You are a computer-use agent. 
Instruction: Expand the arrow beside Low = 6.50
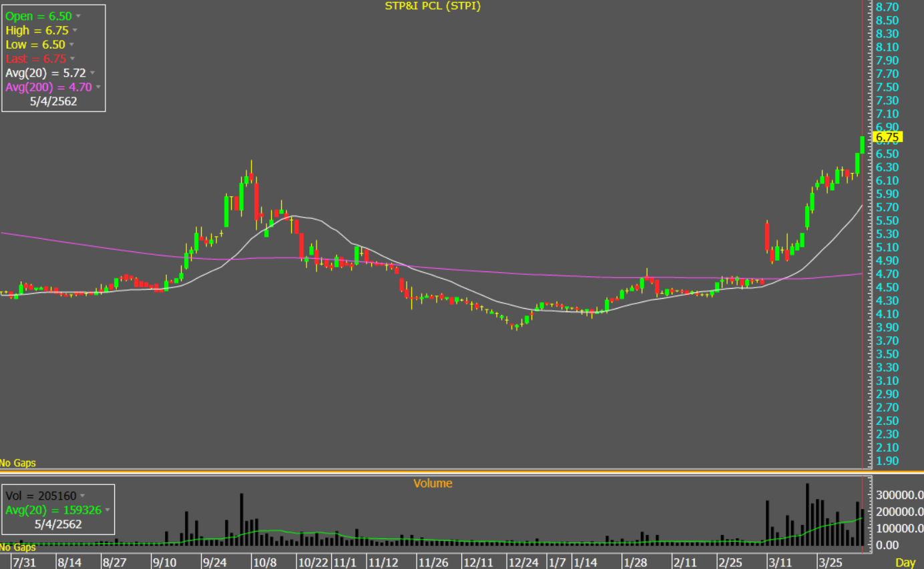[x=71, y=45]
